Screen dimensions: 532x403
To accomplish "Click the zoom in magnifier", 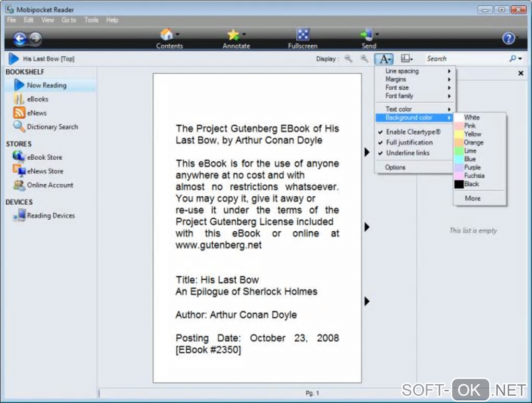I will tap(365, 59).
